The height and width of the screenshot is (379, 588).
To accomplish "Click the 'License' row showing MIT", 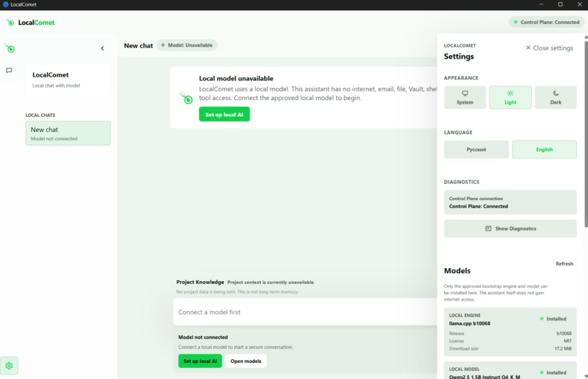I will coord(510,341).
